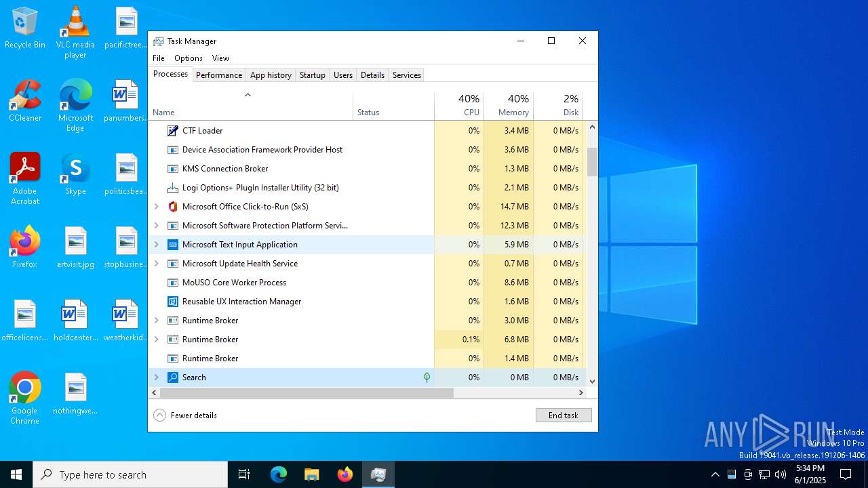Select Firefox desktop shortcut
This screenshot has height=488, width=868.
25,247
